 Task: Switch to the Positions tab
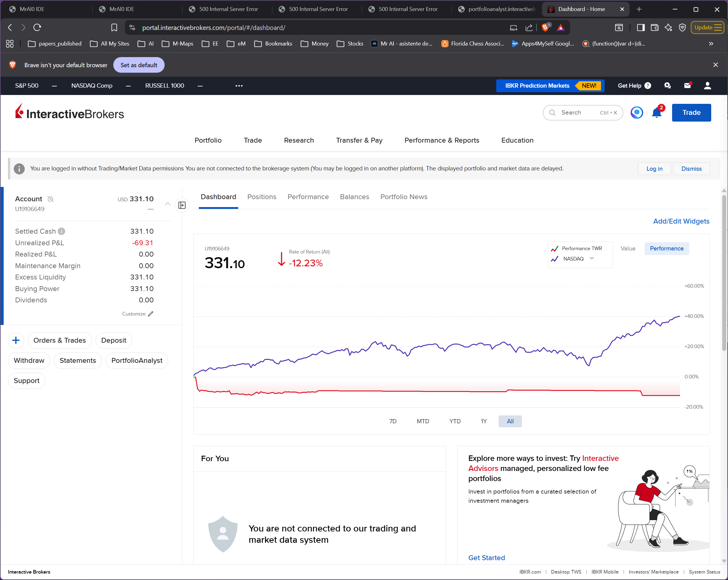click(x=262, y=197)
